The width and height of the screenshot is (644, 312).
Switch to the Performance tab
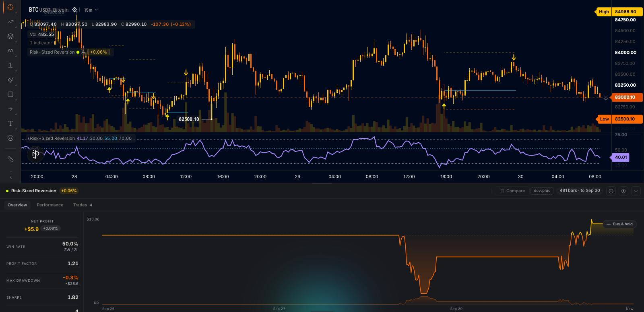(50, 205)
